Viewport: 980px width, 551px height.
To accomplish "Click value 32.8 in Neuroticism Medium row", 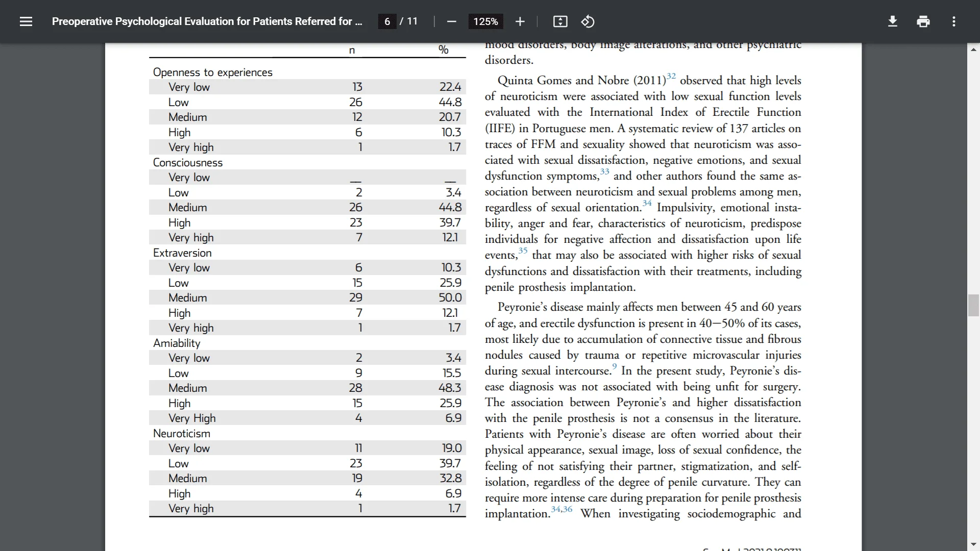I will pyautogui.click(x=451, y=479).
